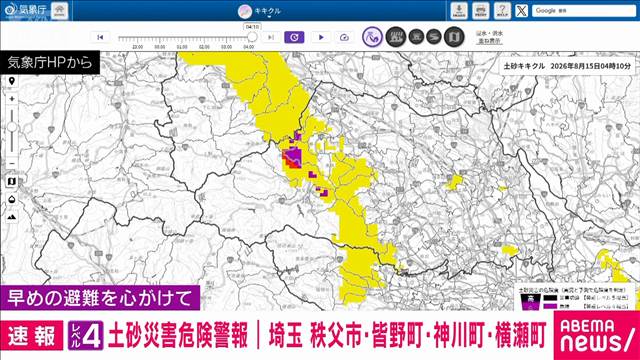Select the inundation hazard toggle icon
This screenshot has height=360, width=640.
coord(396,37)
